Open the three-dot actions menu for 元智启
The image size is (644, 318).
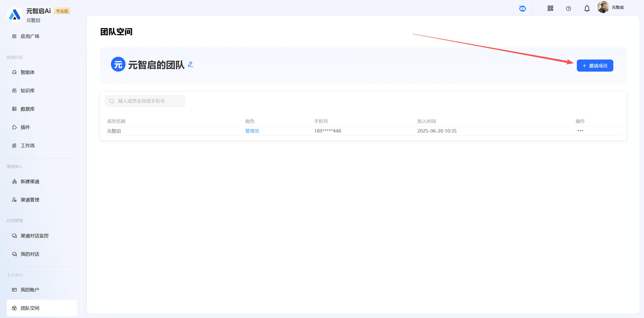[580, 131]
